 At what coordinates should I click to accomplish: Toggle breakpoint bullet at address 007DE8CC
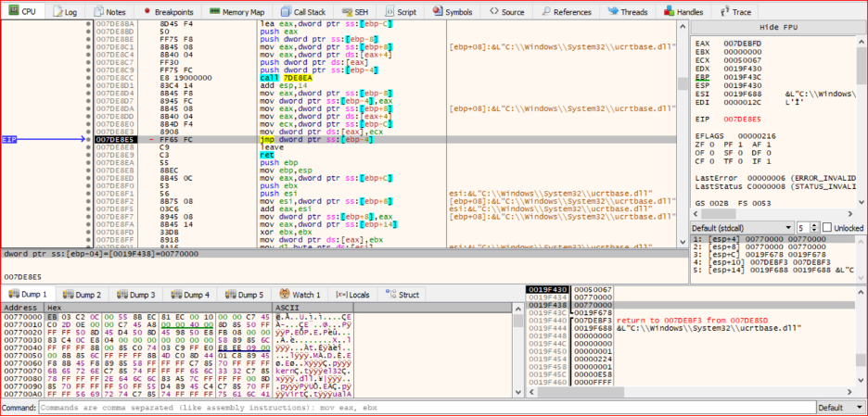(88, 79)
